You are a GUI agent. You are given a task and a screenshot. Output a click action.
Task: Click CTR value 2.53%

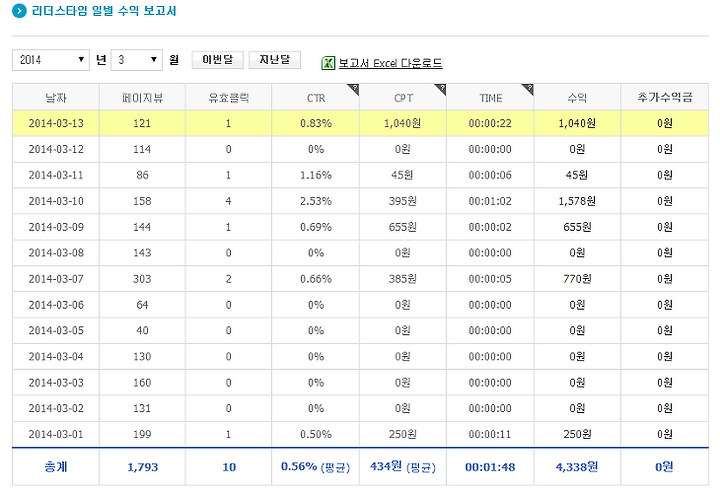[316, 201]
